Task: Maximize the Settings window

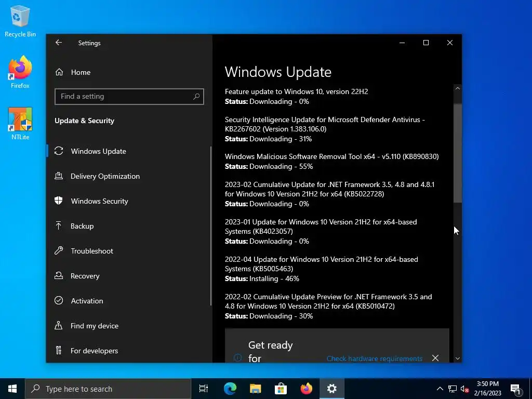Action: point(426,43)
